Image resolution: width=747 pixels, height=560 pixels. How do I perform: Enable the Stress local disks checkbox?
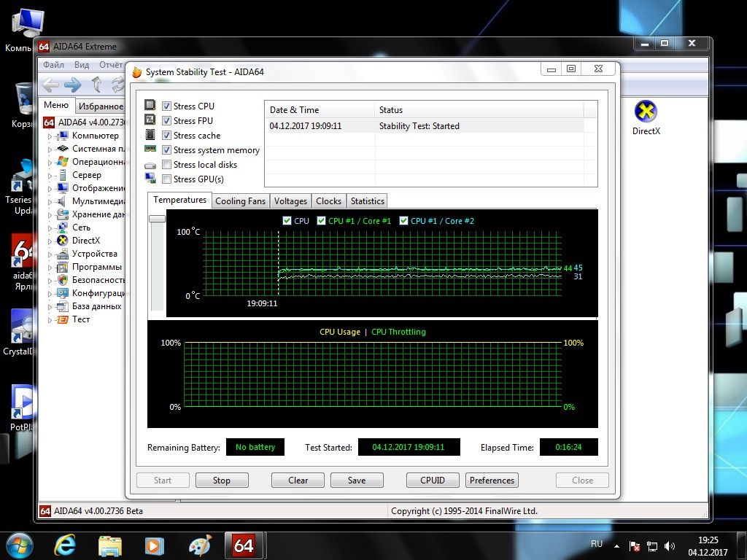point(167,165)
